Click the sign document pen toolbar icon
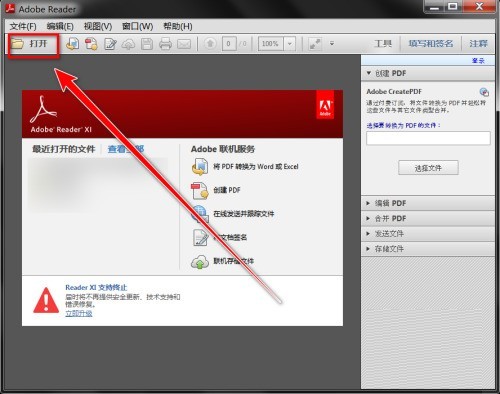The image size is (500, 394). click(110, 44)
